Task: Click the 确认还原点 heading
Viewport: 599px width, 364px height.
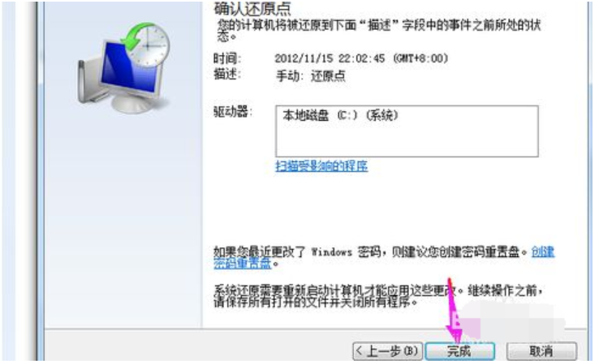Action: pyautogui.click(x=252, y=8)
